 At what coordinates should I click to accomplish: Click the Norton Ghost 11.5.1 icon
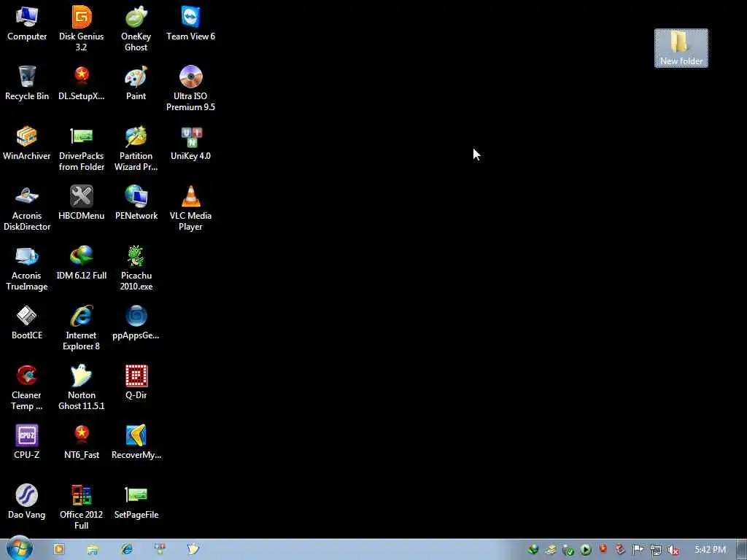82,388
